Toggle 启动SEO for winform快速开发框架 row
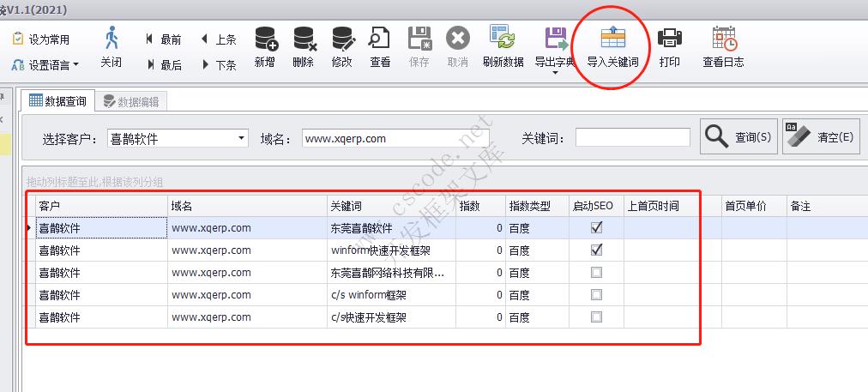The height and width of the screenshot is (392, 868). (x=597, y=250)
